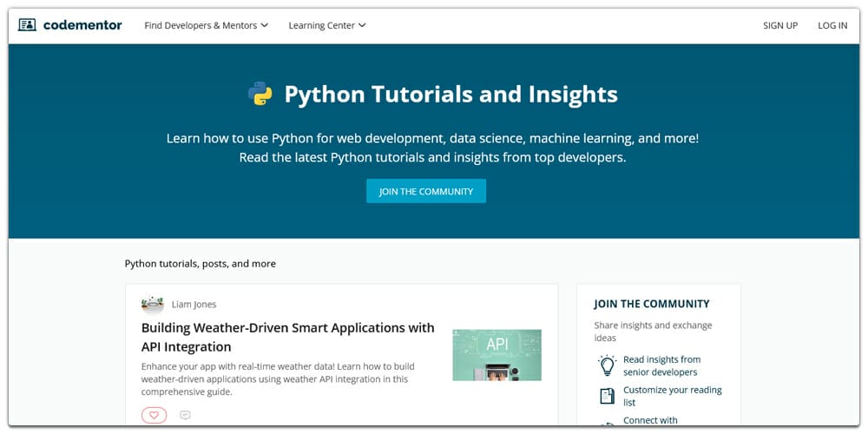Open Liam Jones's avatar
Screen dimensions: 868x434
point(152,304)
